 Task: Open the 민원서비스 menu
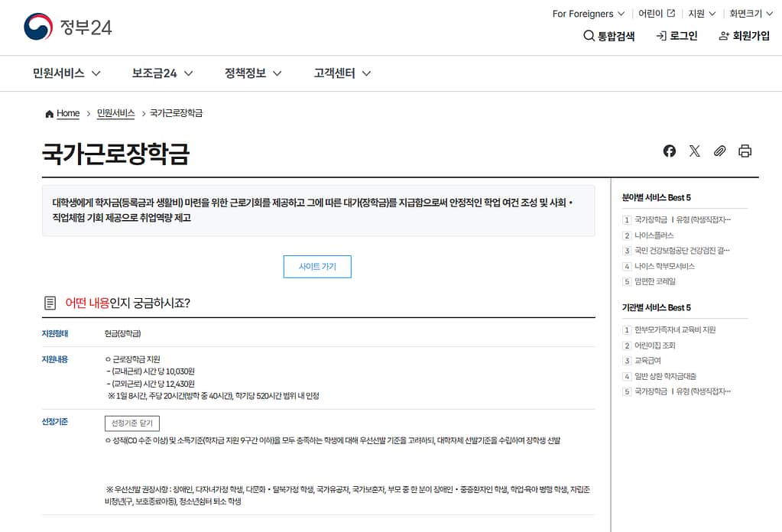(67, 73)
